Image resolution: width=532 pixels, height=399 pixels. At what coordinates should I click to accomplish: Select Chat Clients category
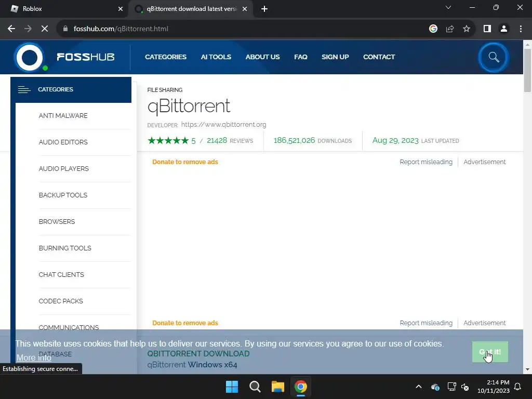(61, 274)
